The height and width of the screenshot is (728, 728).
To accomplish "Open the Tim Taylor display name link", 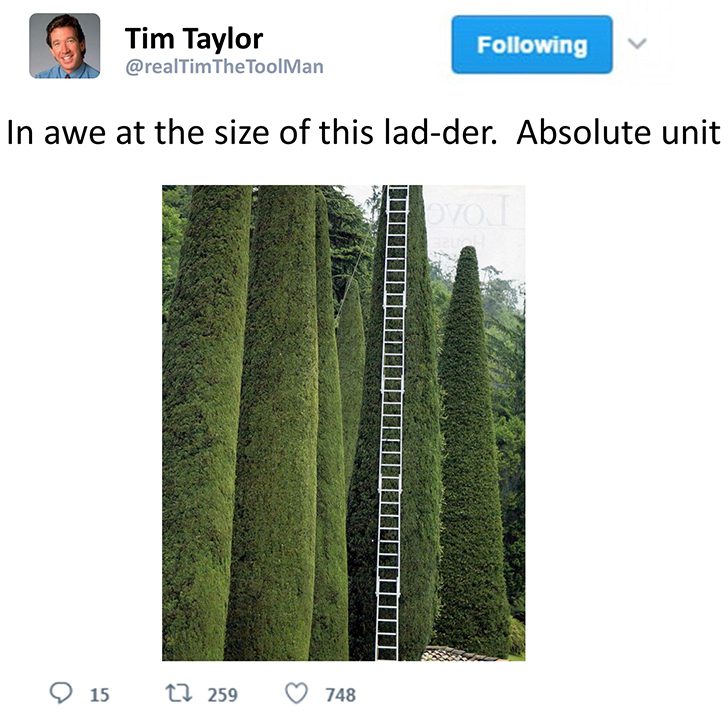I will click(194, 39).
